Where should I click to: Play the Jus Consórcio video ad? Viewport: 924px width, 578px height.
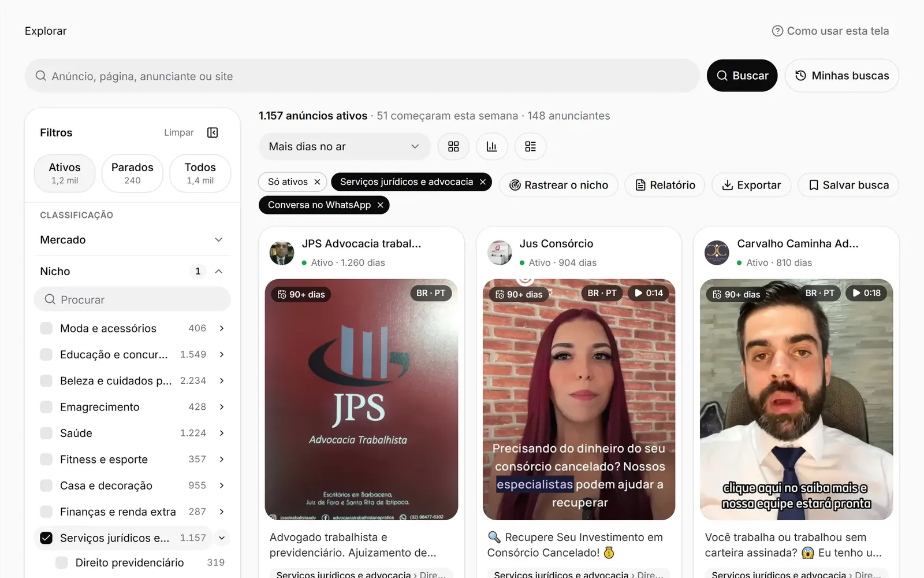579,400
